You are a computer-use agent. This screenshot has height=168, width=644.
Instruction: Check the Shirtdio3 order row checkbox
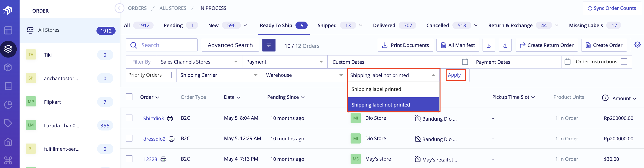click(x=129, y=118)
